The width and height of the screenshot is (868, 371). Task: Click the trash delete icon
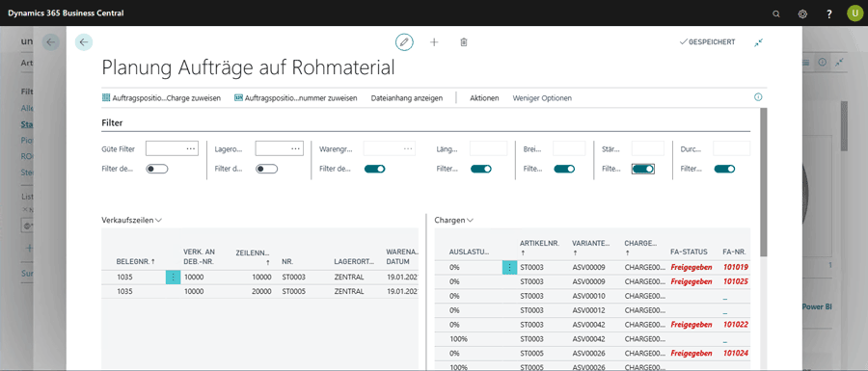pos(464,42)
